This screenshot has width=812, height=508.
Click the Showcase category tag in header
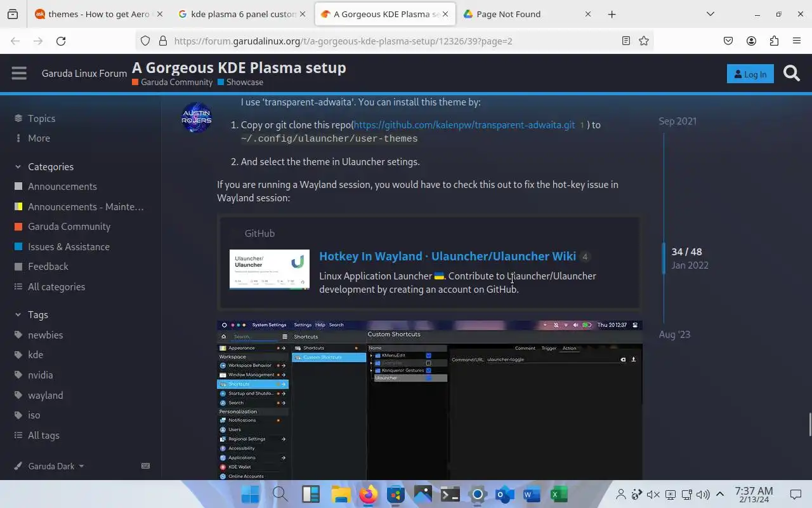(240, 82)
